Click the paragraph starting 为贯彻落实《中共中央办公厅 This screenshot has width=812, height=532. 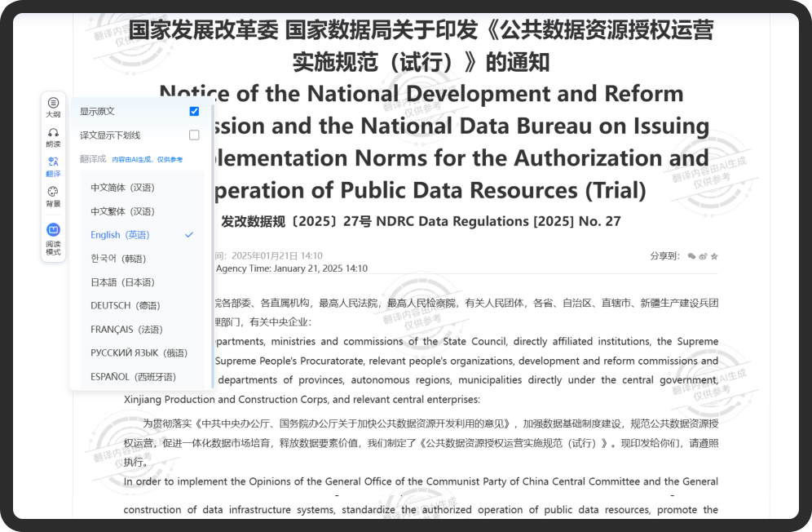click(x=421, y=443)
